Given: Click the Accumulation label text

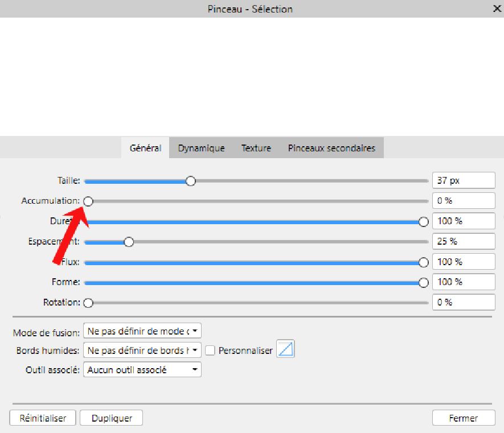Looking at the screenshot, I should point(51,201).
